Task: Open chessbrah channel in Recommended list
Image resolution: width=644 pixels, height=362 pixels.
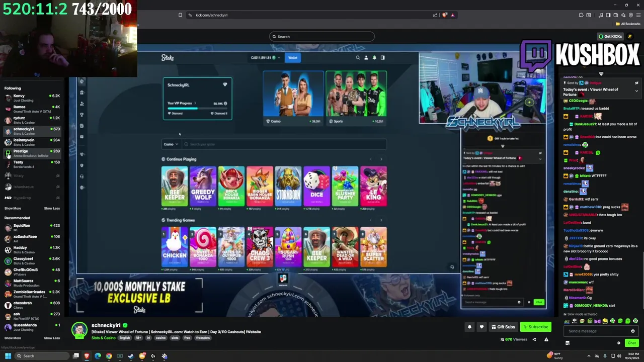Action: point(32,305)
